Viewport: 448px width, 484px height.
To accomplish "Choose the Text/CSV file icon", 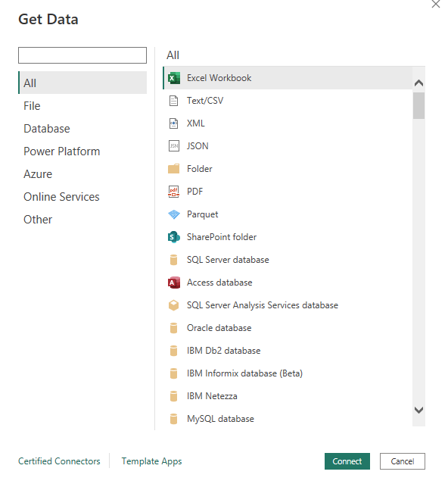I will pos(173,101).
